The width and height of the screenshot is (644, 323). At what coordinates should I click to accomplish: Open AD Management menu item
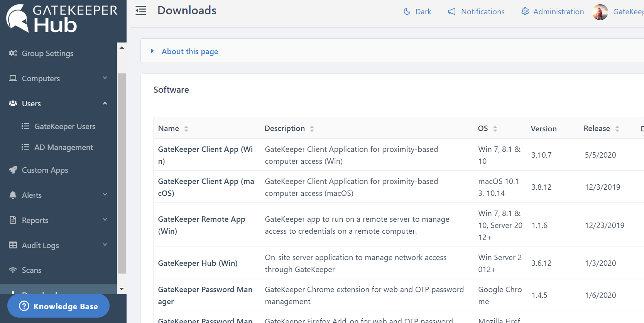point(64,147)
